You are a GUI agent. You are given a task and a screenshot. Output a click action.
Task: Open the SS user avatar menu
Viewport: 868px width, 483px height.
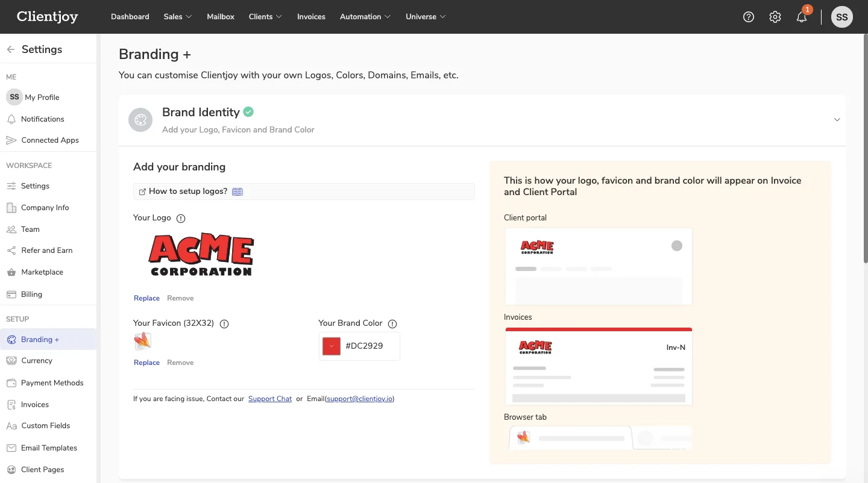pyautogui.click(x=842, y=17)
